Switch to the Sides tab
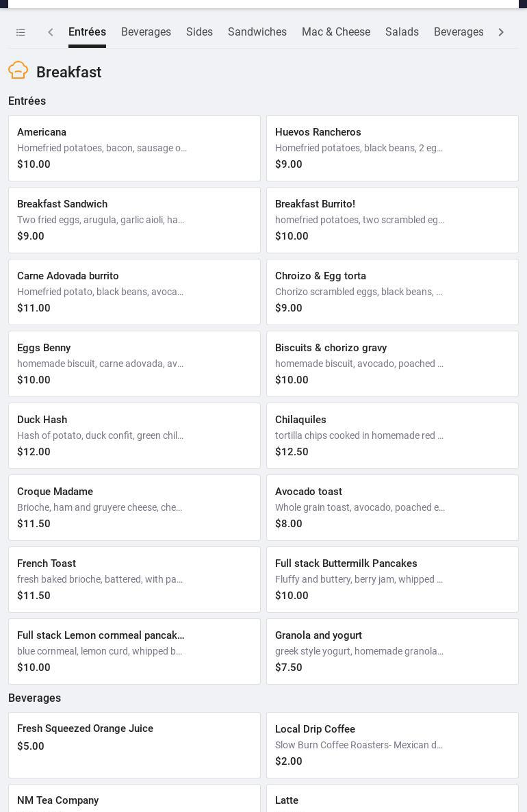Viewport: 527px width, 812px height. pyautogui.click(x=199, y=32)
